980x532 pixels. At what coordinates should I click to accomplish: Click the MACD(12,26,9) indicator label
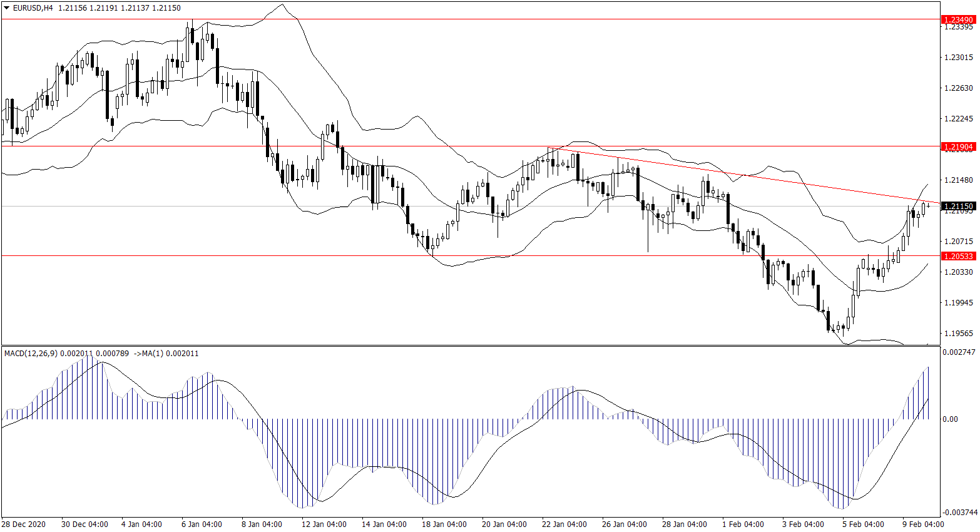coord(31,354)
